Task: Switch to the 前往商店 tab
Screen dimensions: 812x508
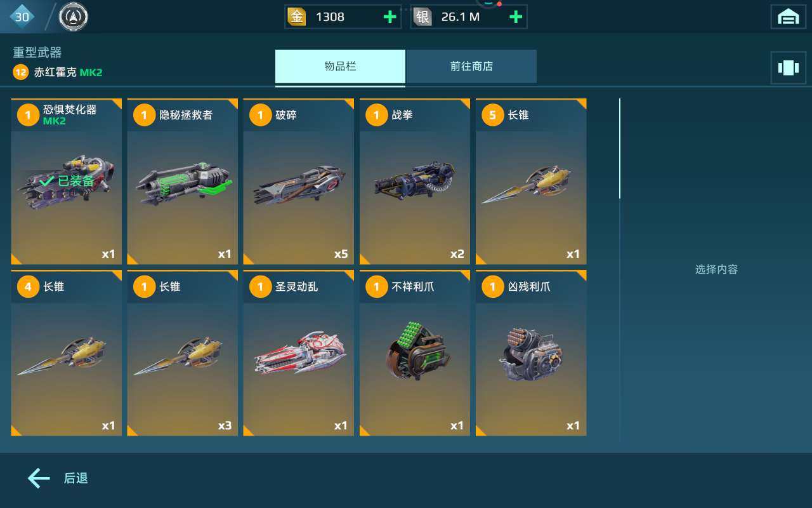Action: tap(471, 66)
